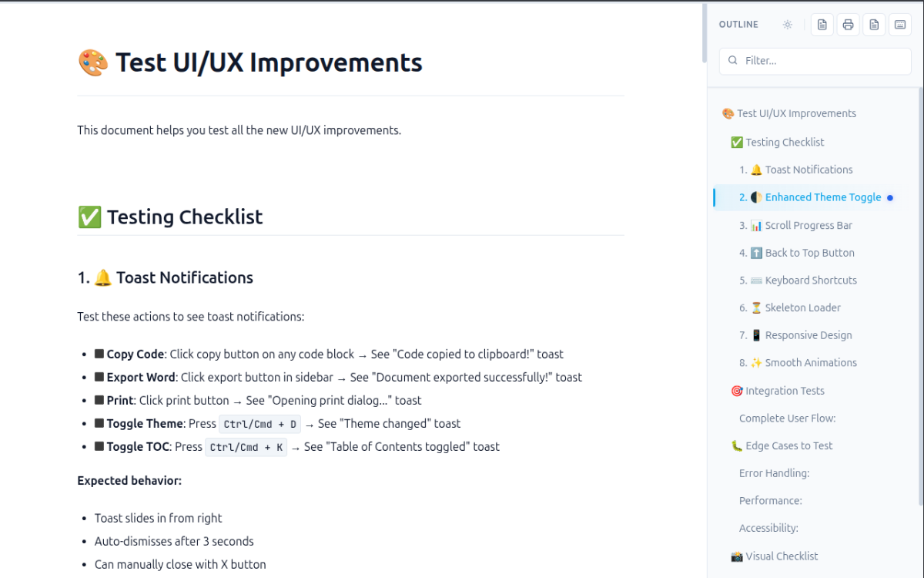This screenshot has height=578, width=924.
Task: Navigate to the Skeleton Loader section
Action: pos(797,307)
